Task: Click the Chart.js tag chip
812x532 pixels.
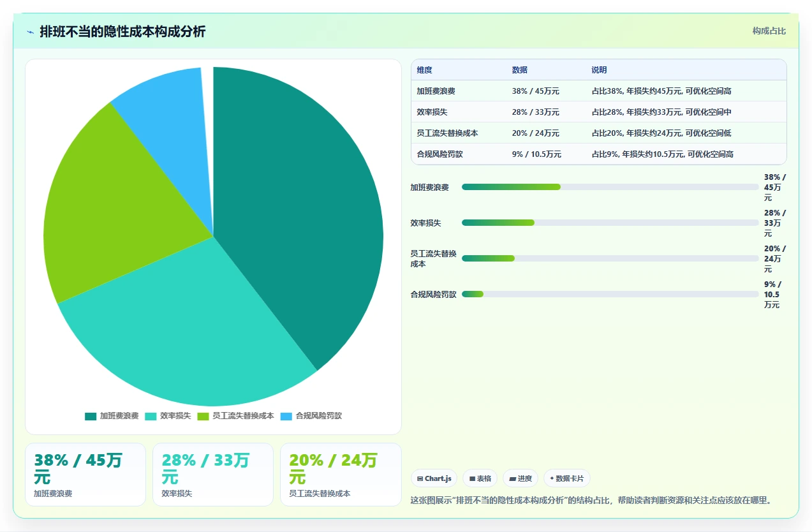Action: [434, 478]
